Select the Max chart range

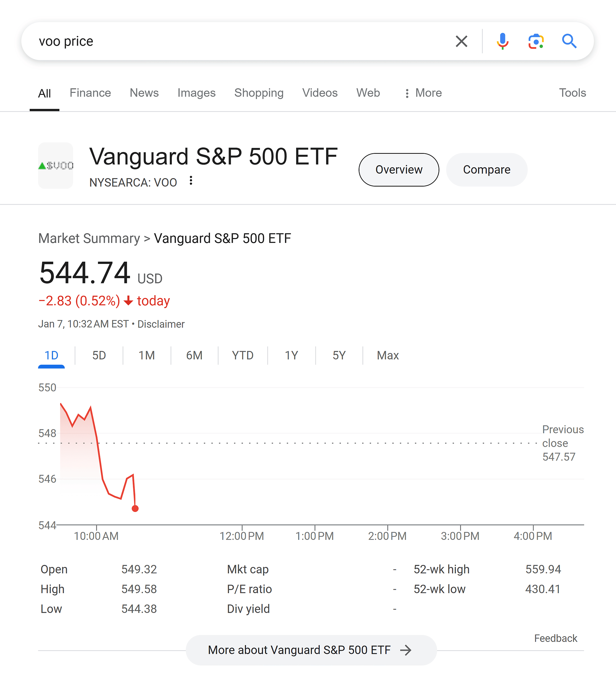(388, 355)
